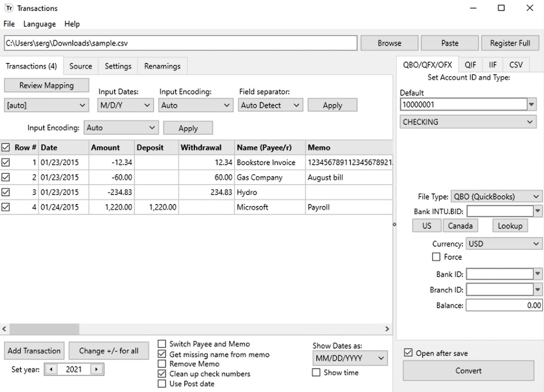Viewport: 544px width, 392px height.
Task: Enable Switch Payee and Memo option
Action: (162, 344)
